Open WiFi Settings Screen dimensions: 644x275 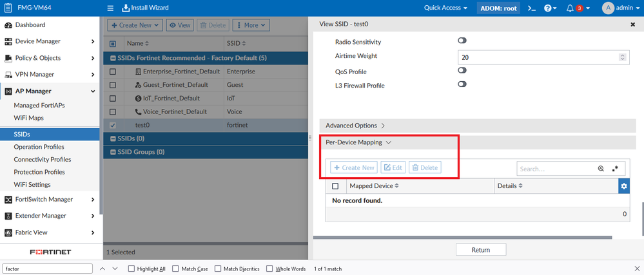(32, 185)
